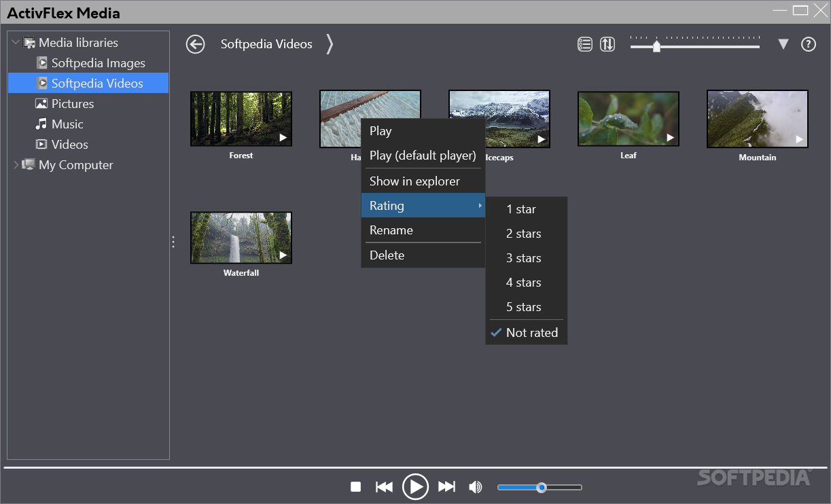Select Softpedia Videos library
Image resolution: width=831 pixels, height=504 pixels.
point(88,84)
